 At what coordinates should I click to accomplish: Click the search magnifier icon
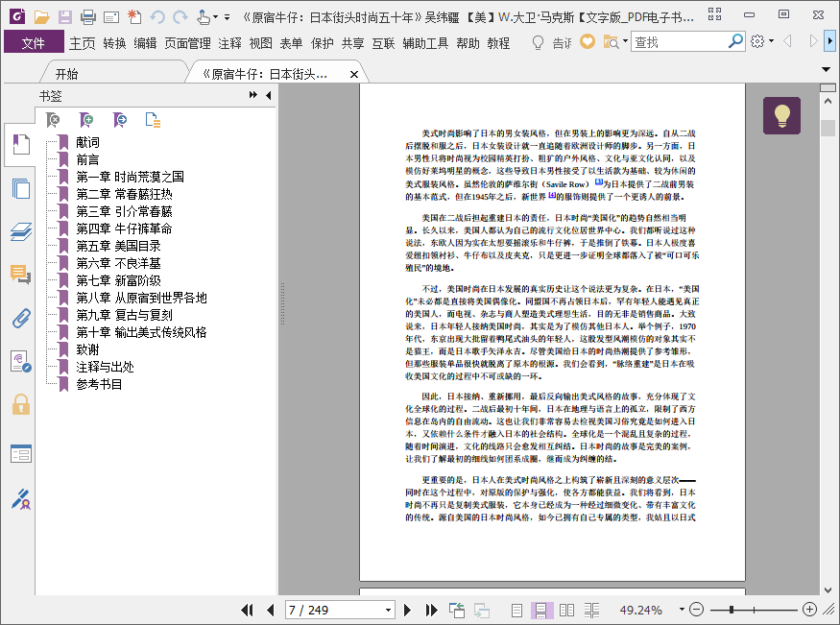pyautogui.click(x=735, y=40)
